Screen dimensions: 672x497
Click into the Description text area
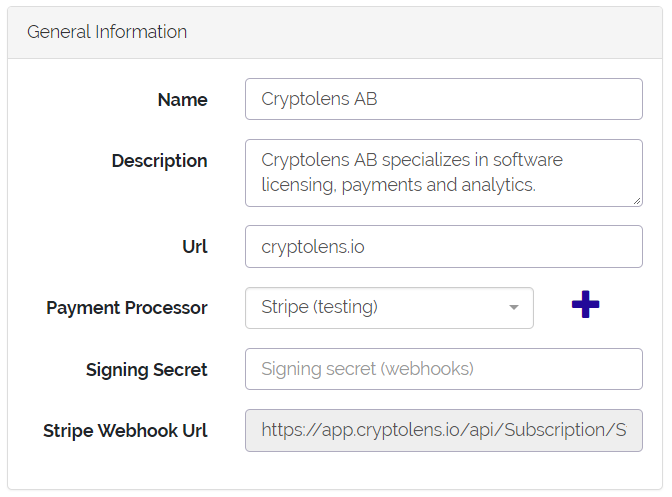click(444, 173)
